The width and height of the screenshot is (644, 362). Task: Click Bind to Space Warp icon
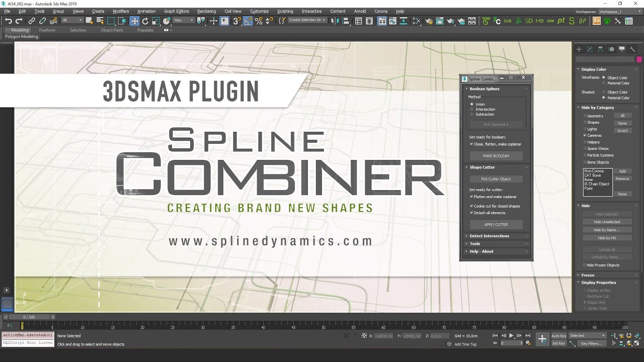(x=53, y=21)
